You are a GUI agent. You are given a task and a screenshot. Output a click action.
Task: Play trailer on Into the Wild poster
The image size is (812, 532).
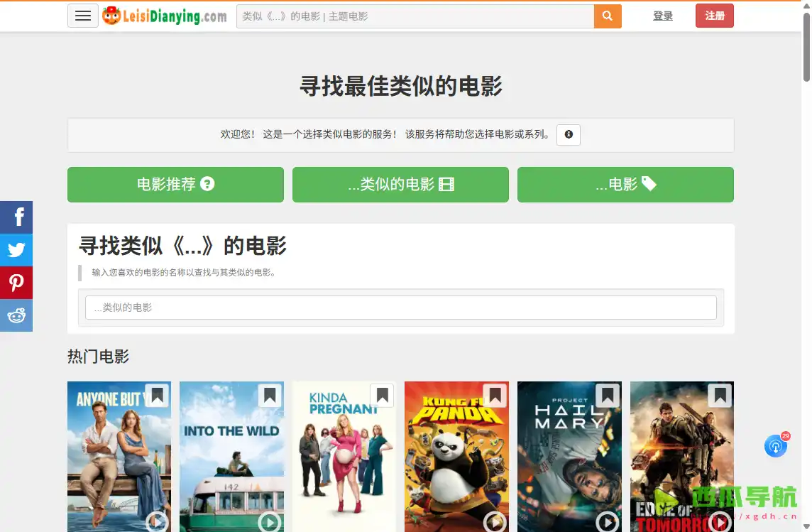[270, 521]
